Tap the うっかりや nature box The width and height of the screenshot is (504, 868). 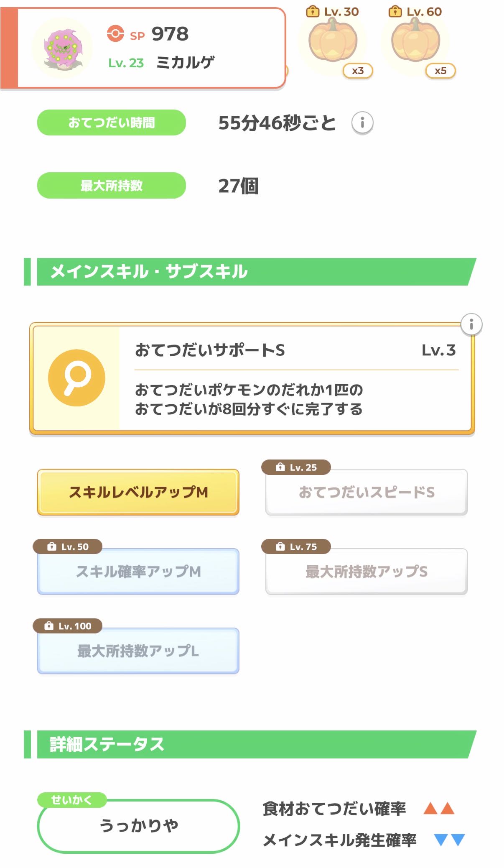pos(138,826)
